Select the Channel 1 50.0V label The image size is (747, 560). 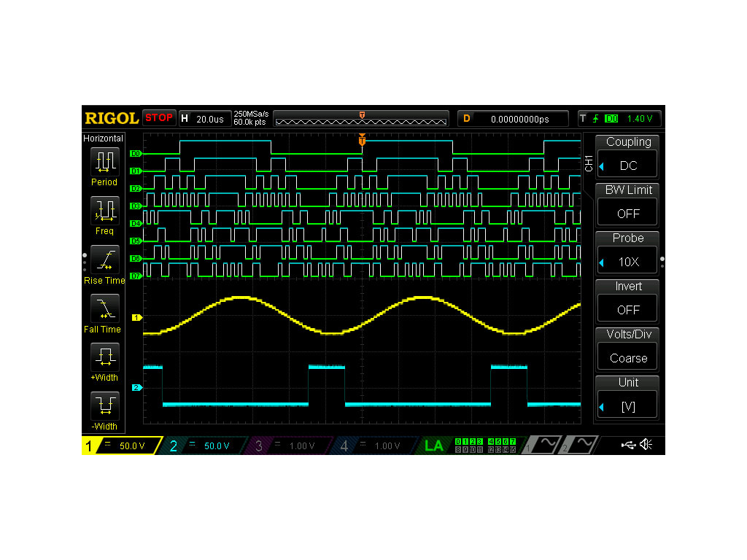point(120,446)
